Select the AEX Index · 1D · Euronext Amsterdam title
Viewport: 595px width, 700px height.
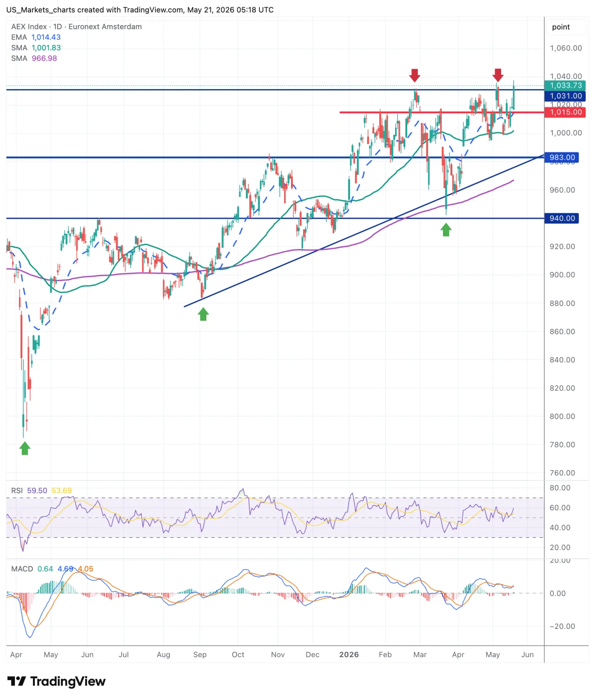click(x=77, y=26)
